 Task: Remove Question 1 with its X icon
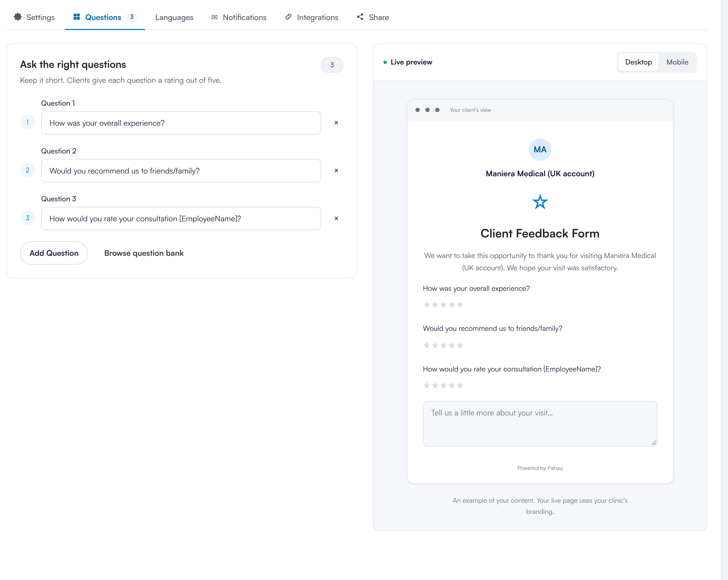pyautogui.click(x=336, y=123)
